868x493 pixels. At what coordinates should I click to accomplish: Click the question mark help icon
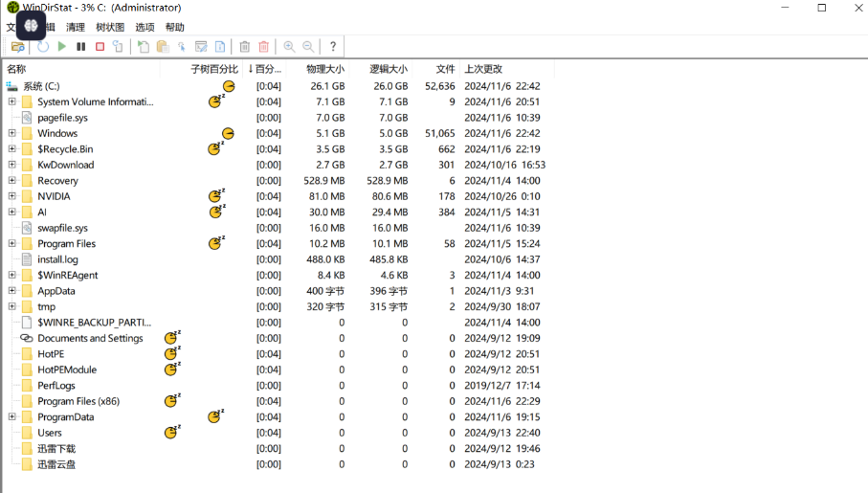[x=333, y=47]
